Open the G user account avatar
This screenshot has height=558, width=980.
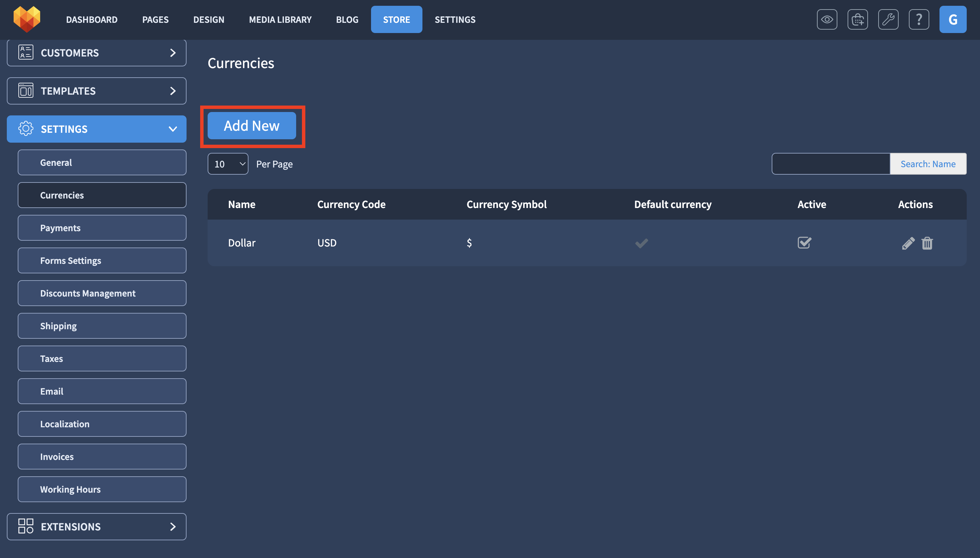[x=952, y=19]
